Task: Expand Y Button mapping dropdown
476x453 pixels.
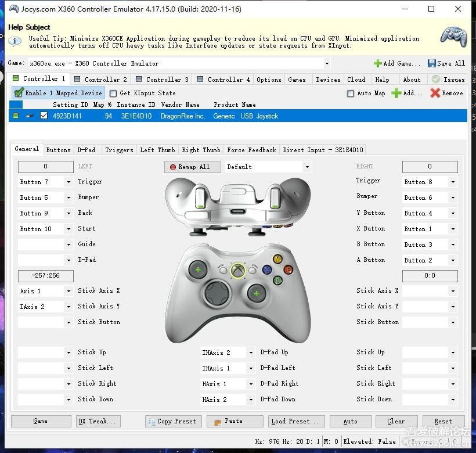Action: (x=453, y=214)
